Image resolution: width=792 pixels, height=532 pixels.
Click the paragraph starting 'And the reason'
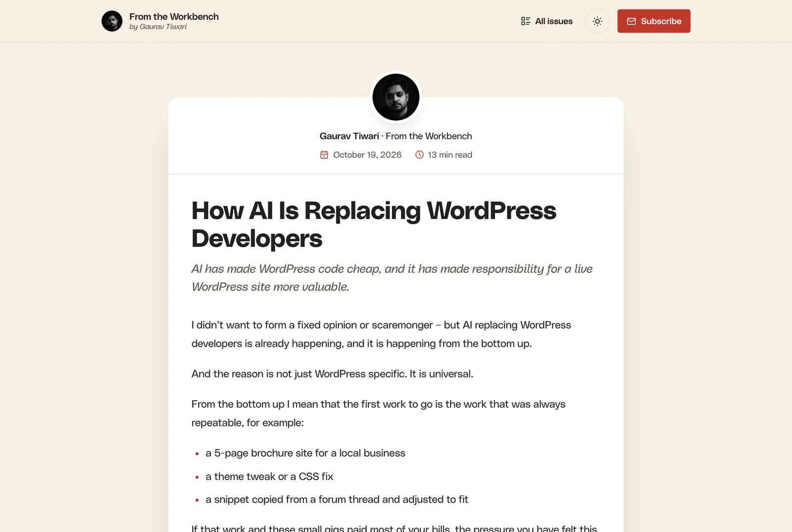point(332,374)
